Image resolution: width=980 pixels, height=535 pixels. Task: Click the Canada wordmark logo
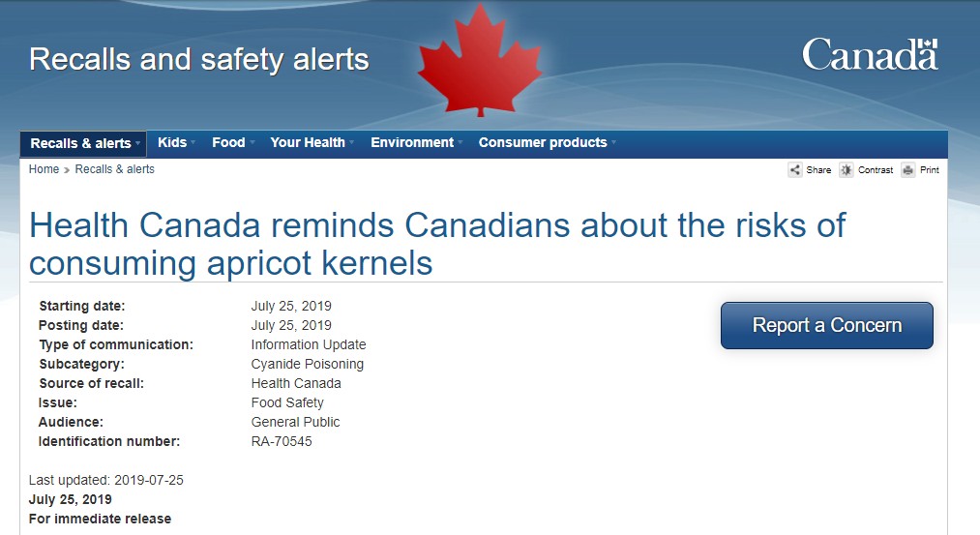point(870,54)
